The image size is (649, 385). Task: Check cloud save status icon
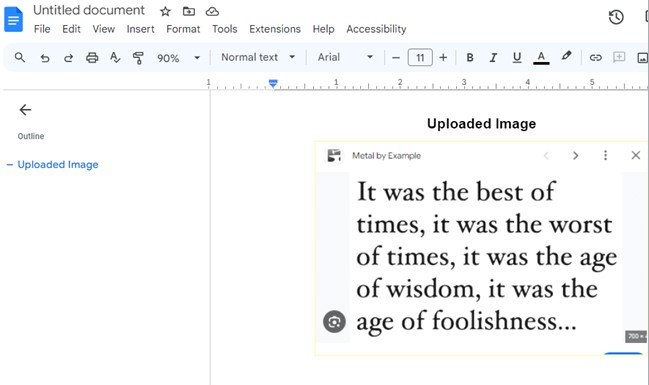point(212,12)
